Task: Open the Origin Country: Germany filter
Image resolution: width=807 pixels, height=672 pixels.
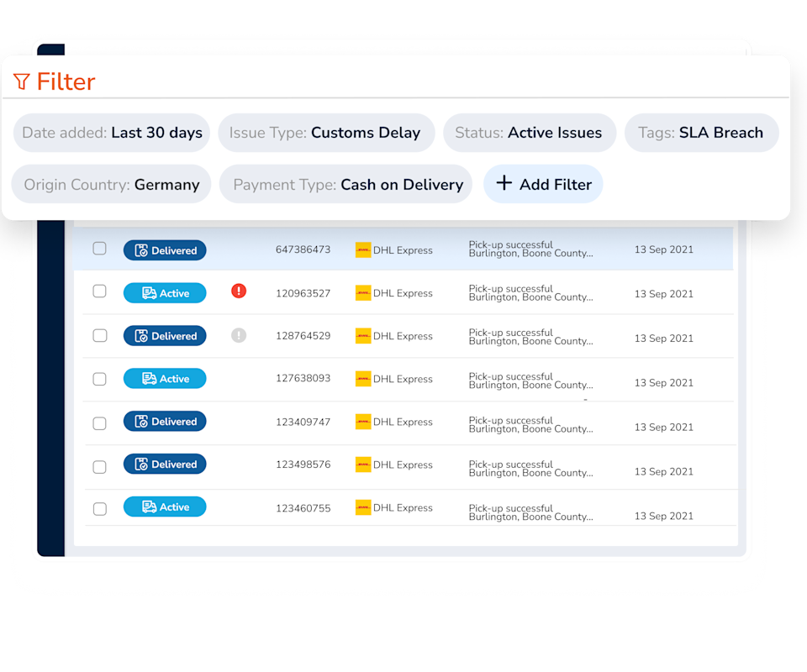Action: click(111, 184)
